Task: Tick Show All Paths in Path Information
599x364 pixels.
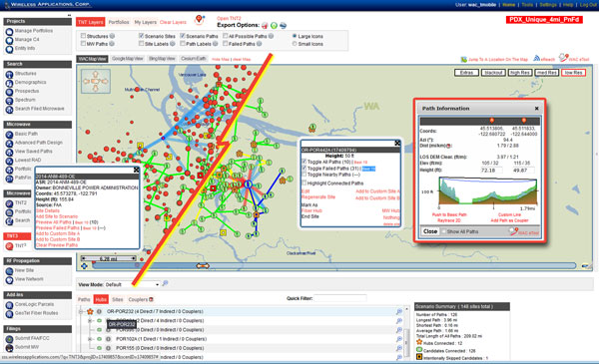Action: click(x=443, y=231)
